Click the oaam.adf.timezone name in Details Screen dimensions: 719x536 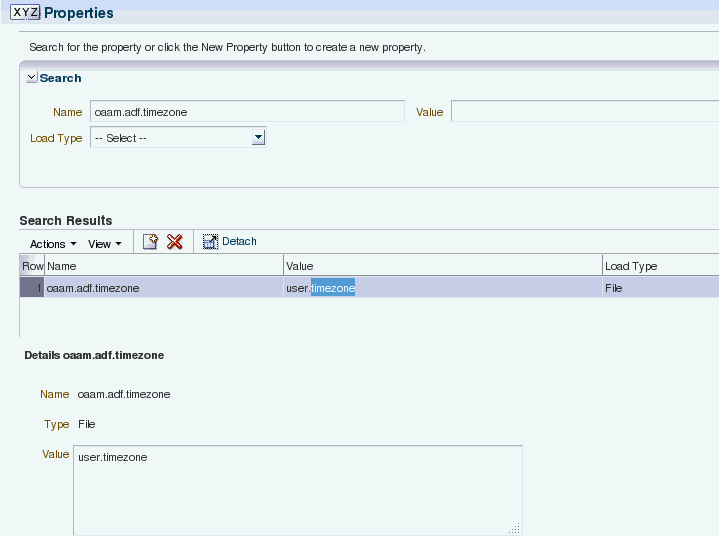pyautogui.click(x=124, y=394)
